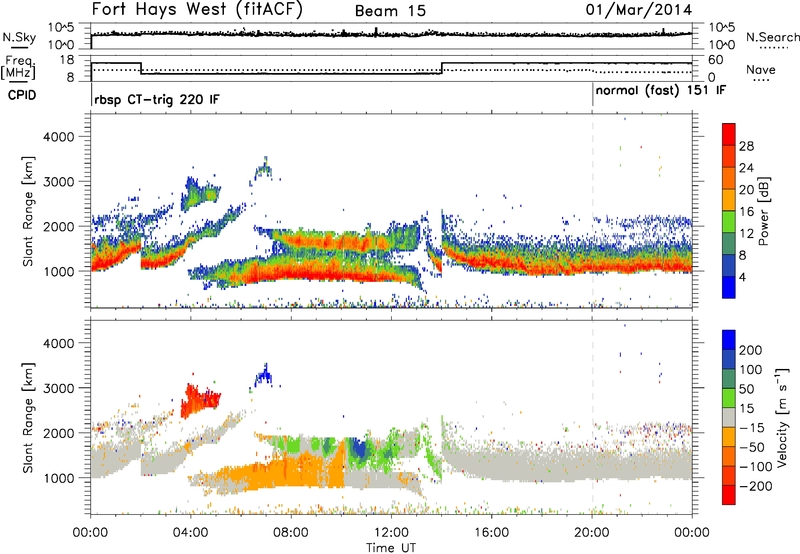Click the 'CPID' row label

pyautogui.click(x=22, y=95)
